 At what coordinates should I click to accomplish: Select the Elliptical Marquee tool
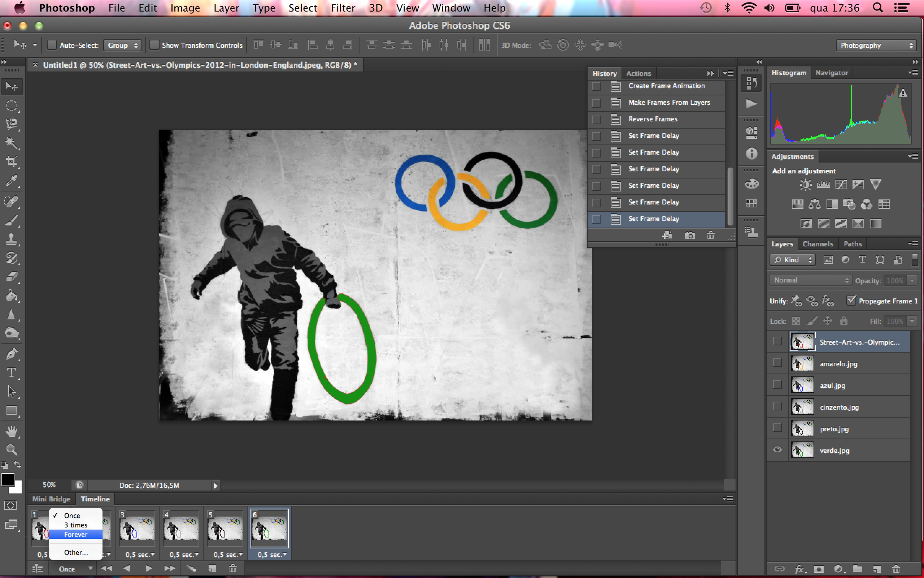pos(12,106)
